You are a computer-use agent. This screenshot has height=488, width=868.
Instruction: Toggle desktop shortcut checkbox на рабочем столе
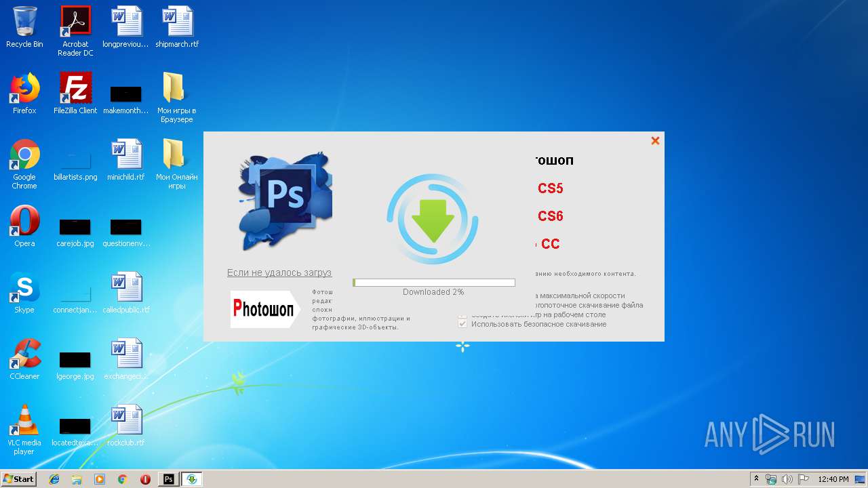[462, 316]
